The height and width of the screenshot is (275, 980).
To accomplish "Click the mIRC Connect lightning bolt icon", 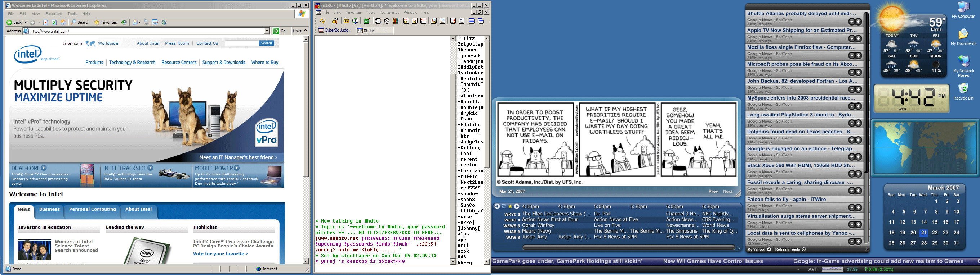I will coord(322,21).
